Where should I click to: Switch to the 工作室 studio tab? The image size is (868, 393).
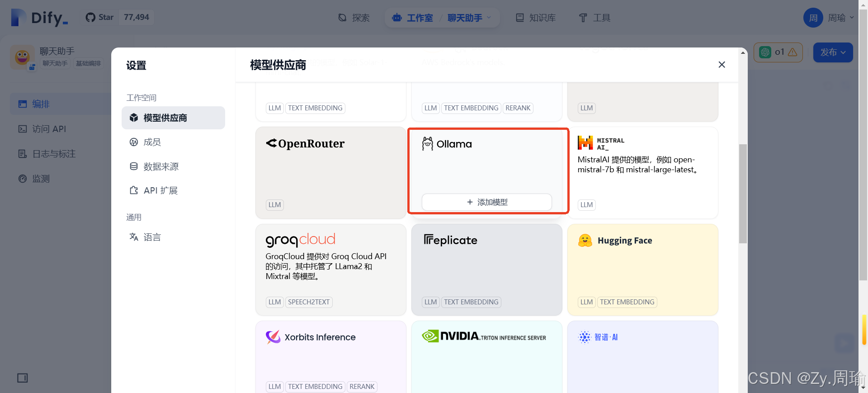pyautogui.click(x=413, y=18)
